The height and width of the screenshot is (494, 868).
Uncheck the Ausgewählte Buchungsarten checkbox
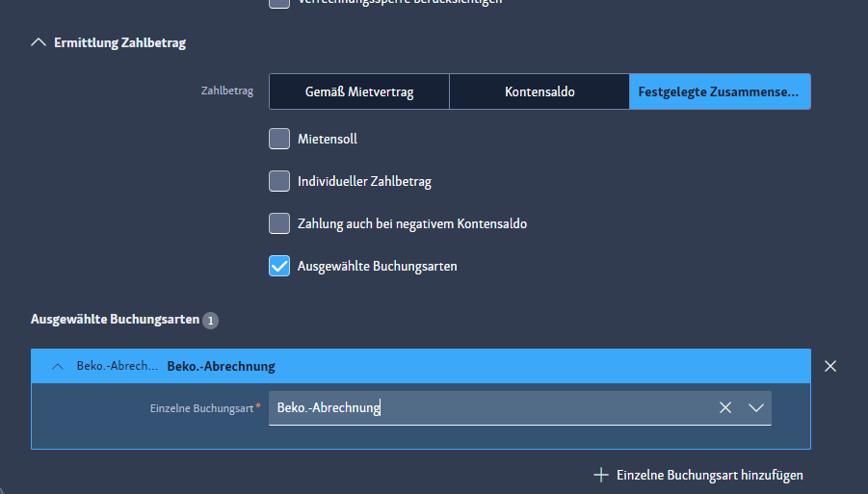click(279, 266)
